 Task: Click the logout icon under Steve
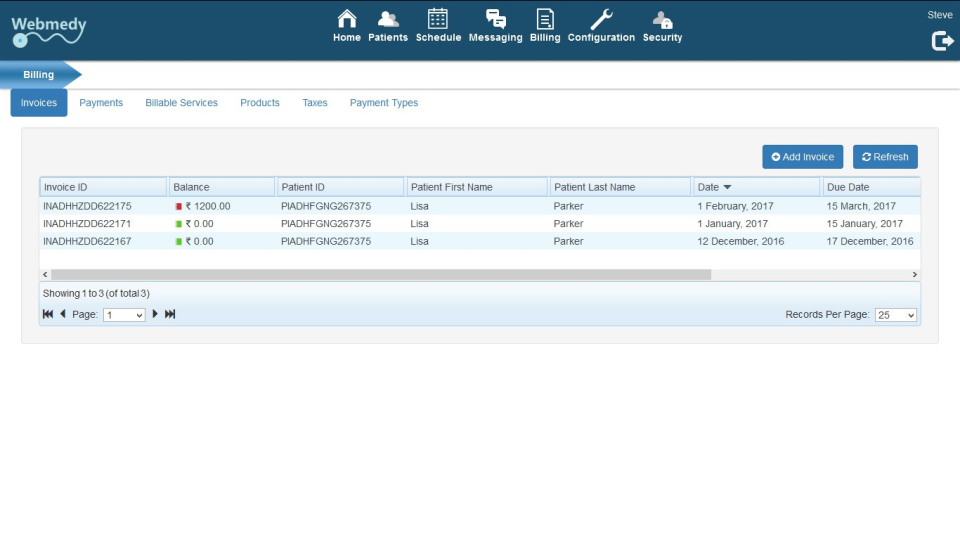point(941,41)
